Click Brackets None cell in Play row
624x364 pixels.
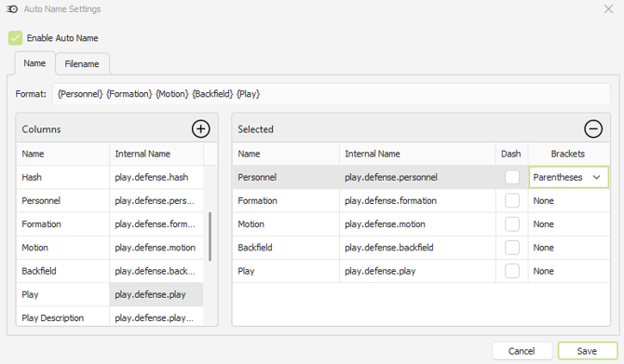pyautogui.click(x=569, y=271)
